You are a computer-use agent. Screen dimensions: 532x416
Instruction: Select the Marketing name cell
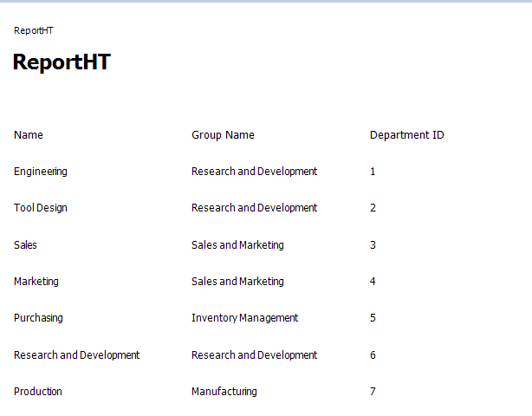(x=36, y=282)
